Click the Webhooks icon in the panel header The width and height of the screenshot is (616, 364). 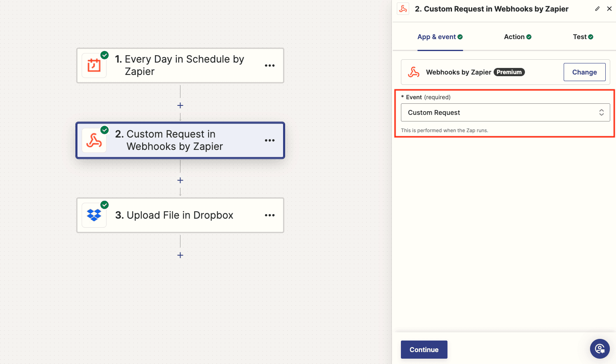tap(403, 9)
